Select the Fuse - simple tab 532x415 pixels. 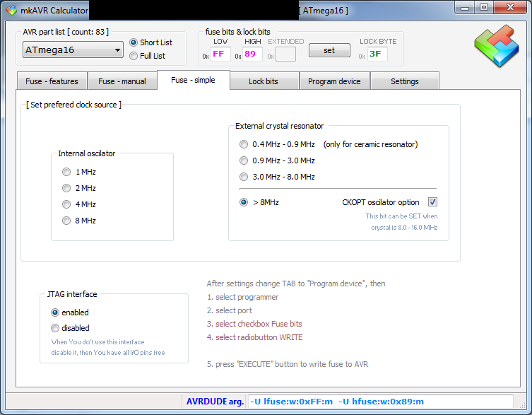(x=194, y=80)
